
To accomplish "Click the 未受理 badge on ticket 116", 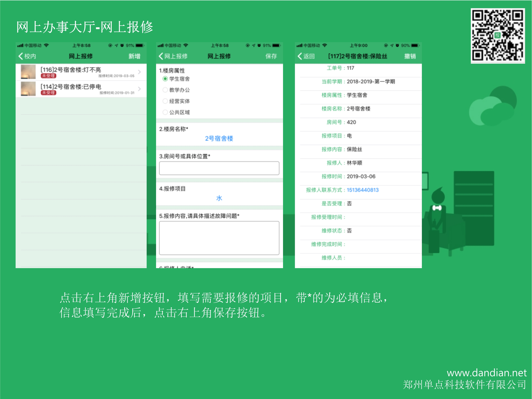I will [x=48, y=76].
